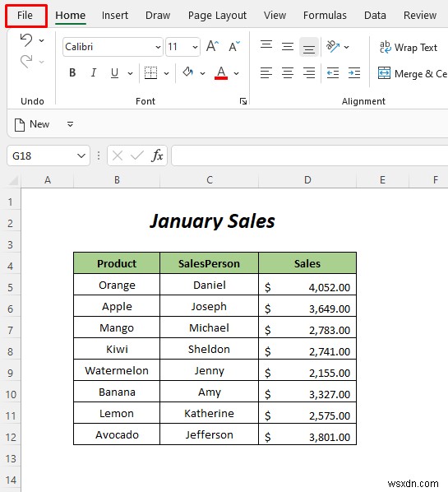Switch to the View tab
This screenshot has height=492, width=448.
point(275,15)
